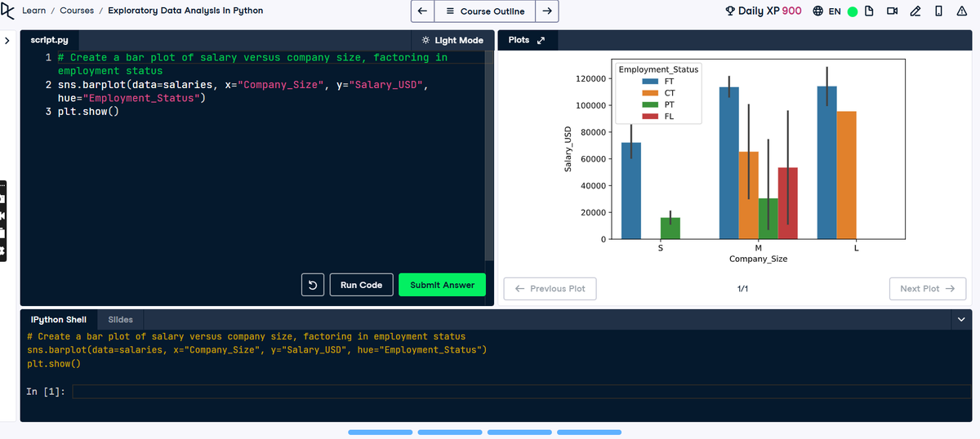Click the Submit Answer button
980x439 pixels.
pyautogui.click(x=442, y=285)
